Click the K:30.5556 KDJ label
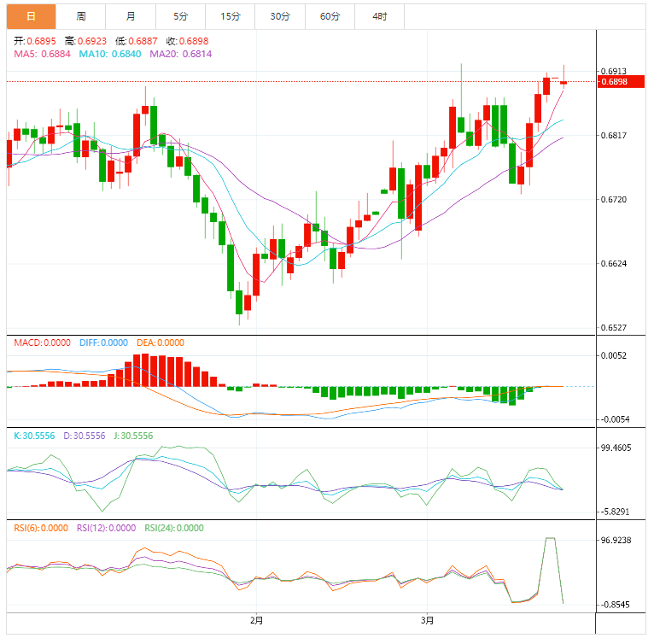Screen dimensions: 654x644 pos(34,436)
